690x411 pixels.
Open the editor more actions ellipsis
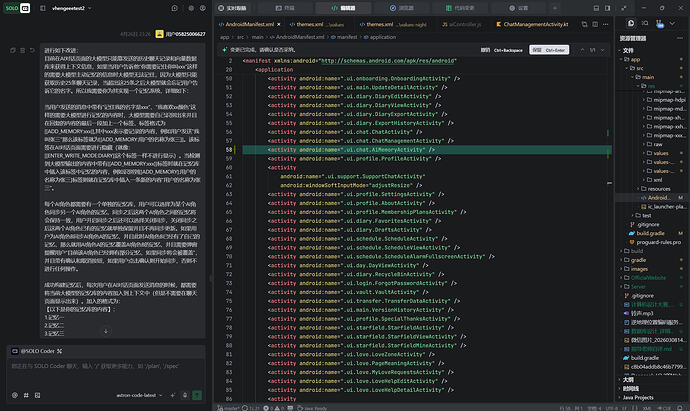click(606, 24)
